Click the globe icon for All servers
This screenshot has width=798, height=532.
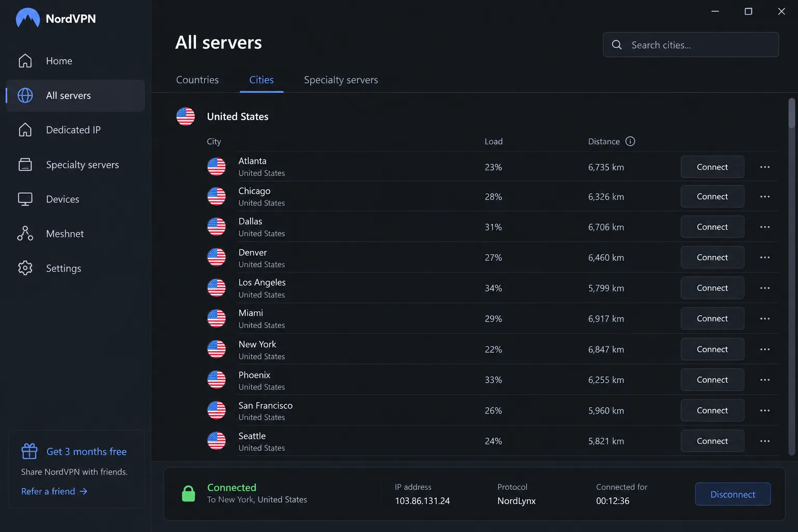pos(25,96)
